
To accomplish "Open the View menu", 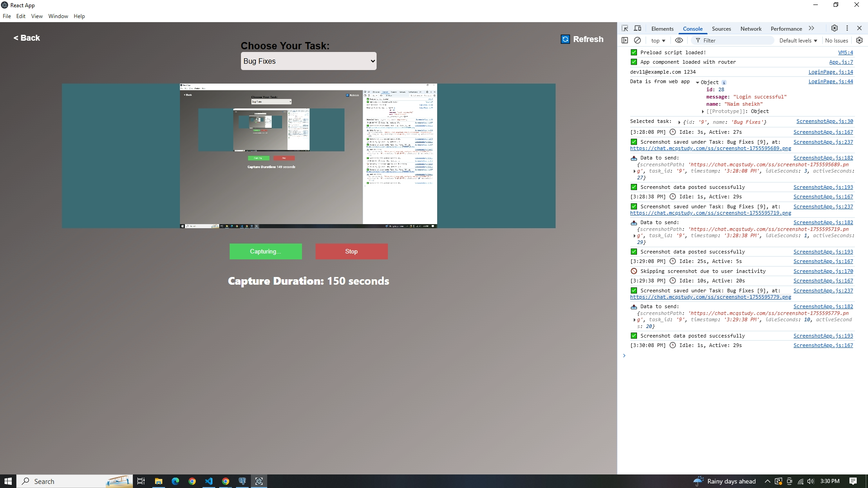I will click(x=37, y=16).
